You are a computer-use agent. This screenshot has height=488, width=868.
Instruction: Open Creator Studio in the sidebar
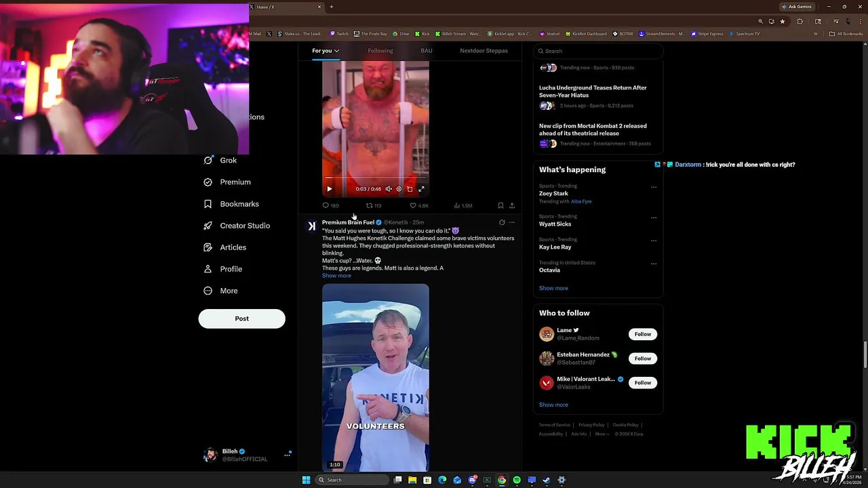(x=237, y=226)
